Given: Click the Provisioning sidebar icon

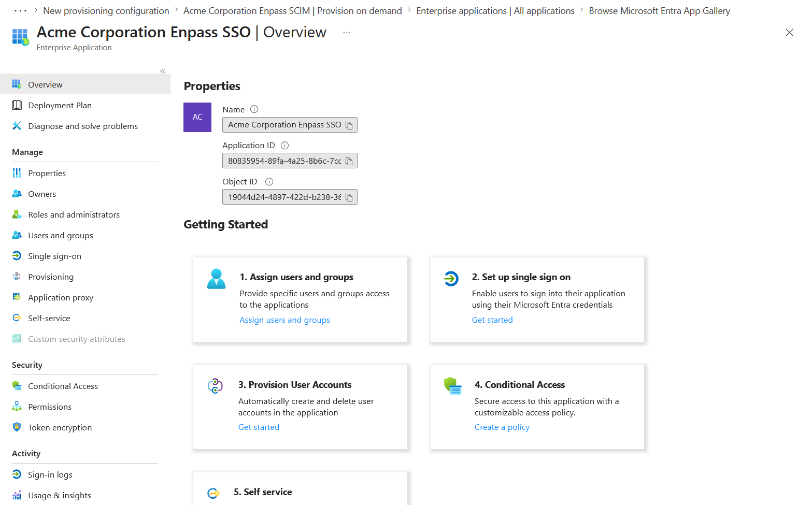Looking at the screenshot, I should 17,277.
